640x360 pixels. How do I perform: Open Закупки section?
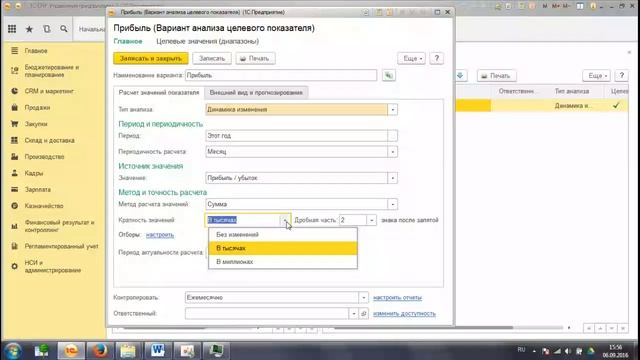(x=36, y=124)
